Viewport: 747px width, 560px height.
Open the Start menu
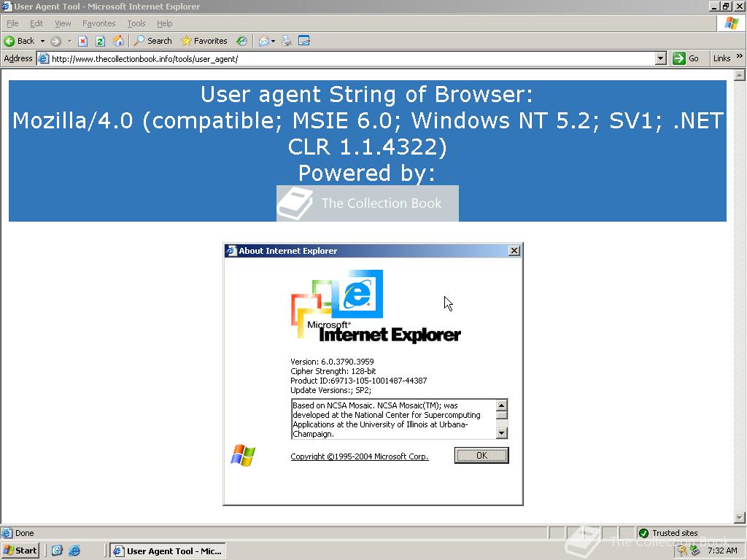pyautogui.click(x=20, y=551)
